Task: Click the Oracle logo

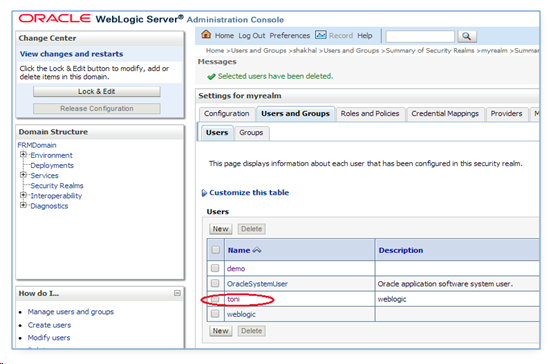Action: pos(54,18)
